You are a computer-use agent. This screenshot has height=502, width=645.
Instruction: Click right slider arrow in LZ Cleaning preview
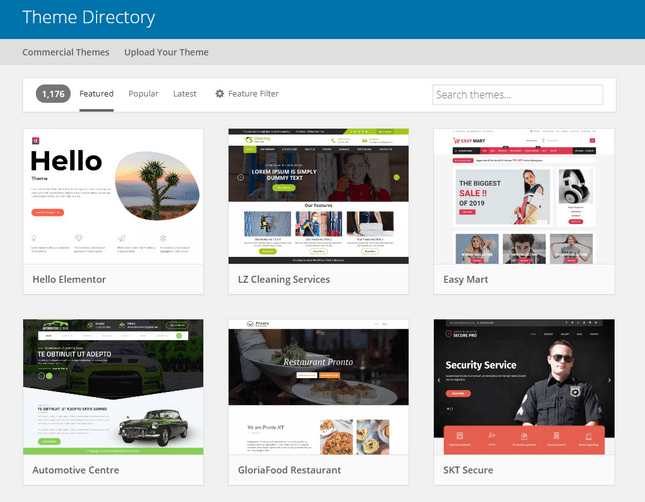397,177
